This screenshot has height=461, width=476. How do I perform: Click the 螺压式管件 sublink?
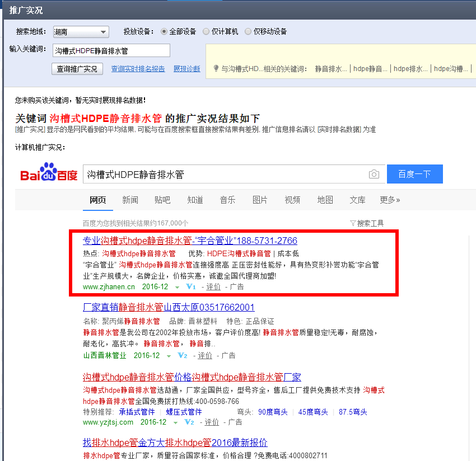184,412
